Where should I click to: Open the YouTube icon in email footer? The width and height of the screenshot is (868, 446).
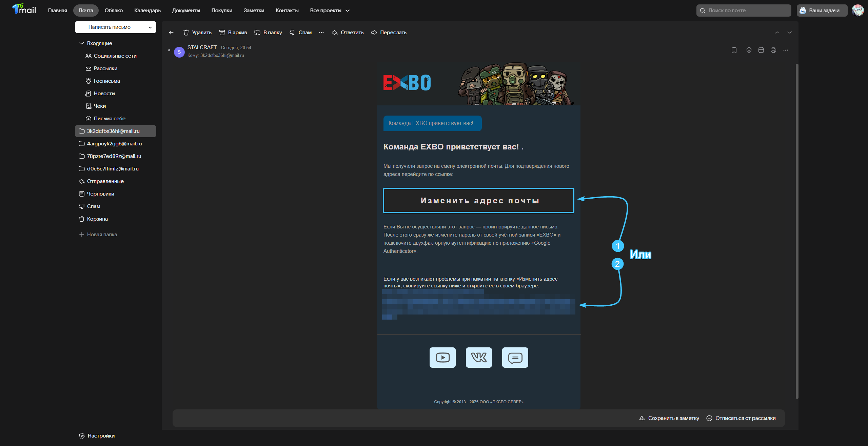click(x=442, y=358)
